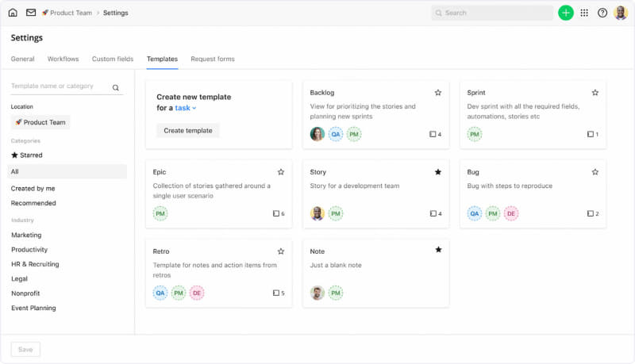Click the subtask count icon on Backlog card
The image size is (635, 364).
pos(433,135)
